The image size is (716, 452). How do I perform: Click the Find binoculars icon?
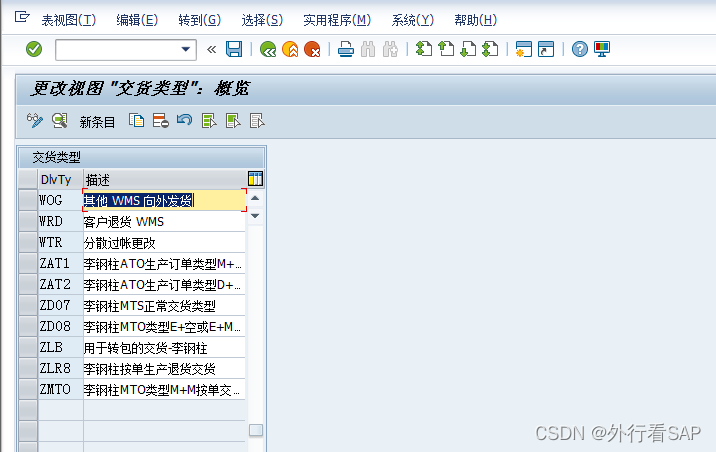coord(368,49)
